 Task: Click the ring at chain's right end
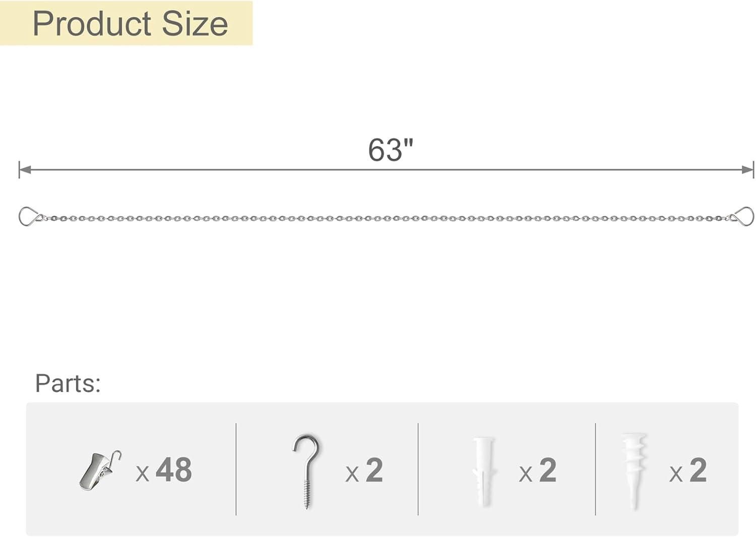click(744, 217)
